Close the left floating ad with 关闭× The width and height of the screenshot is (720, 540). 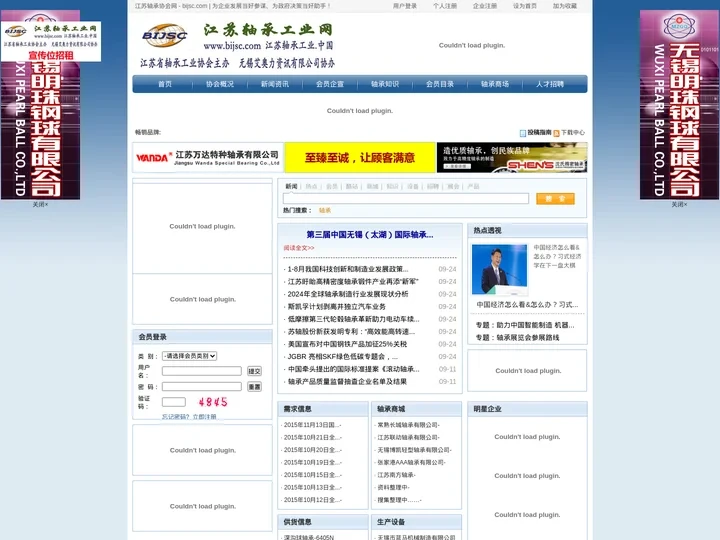[x=40, y=204]
